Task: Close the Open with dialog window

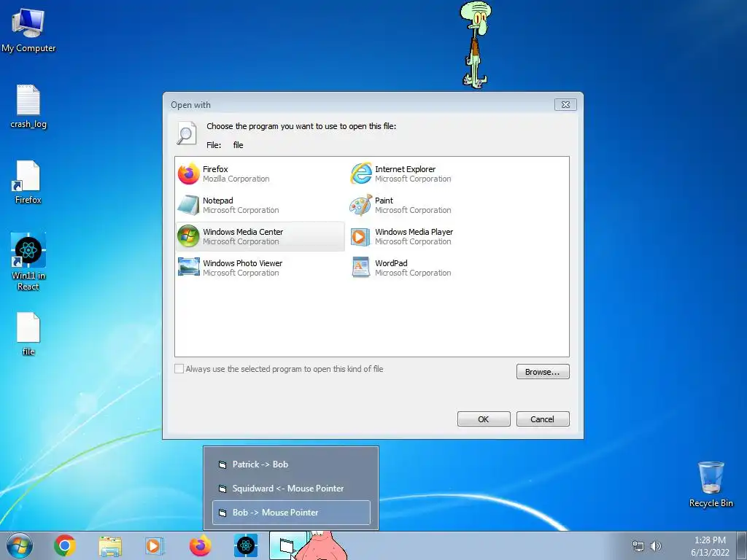Action: click(565, 104)
